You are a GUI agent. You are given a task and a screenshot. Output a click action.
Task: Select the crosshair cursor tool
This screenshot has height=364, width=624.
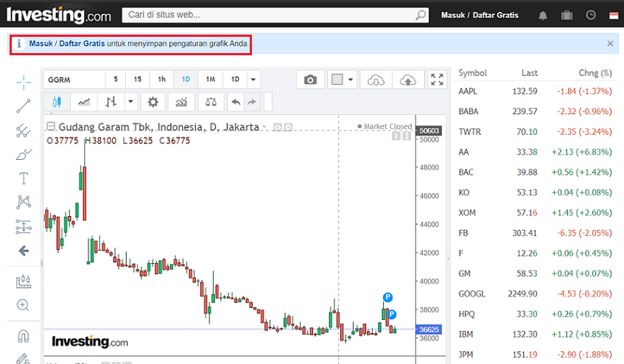point(24,83)
